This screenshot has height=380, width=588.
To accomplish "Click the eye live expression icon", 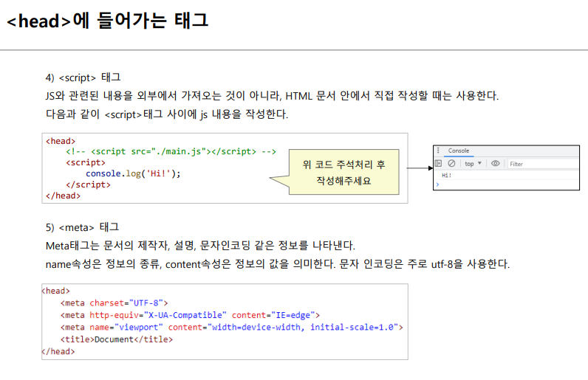I will point(496,163).
